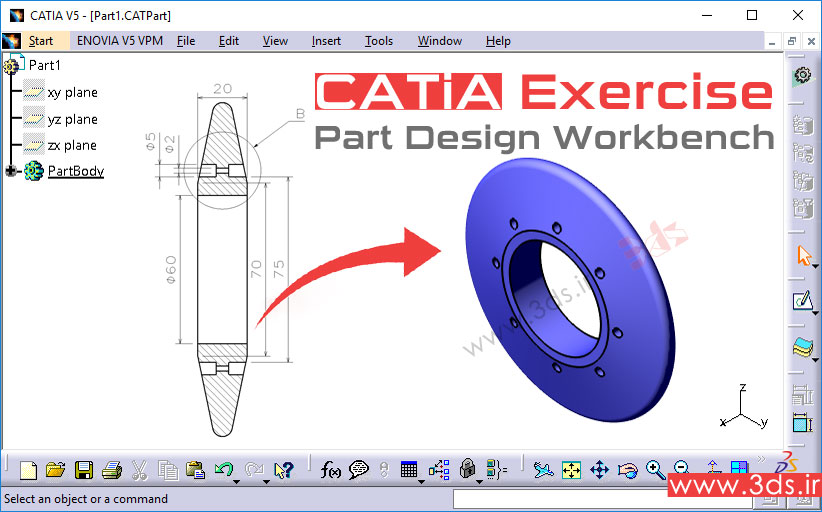The height and width of the screenshot is (512, 822).
Task: Open the Formula f(x) tool
Action: (331, 470)
